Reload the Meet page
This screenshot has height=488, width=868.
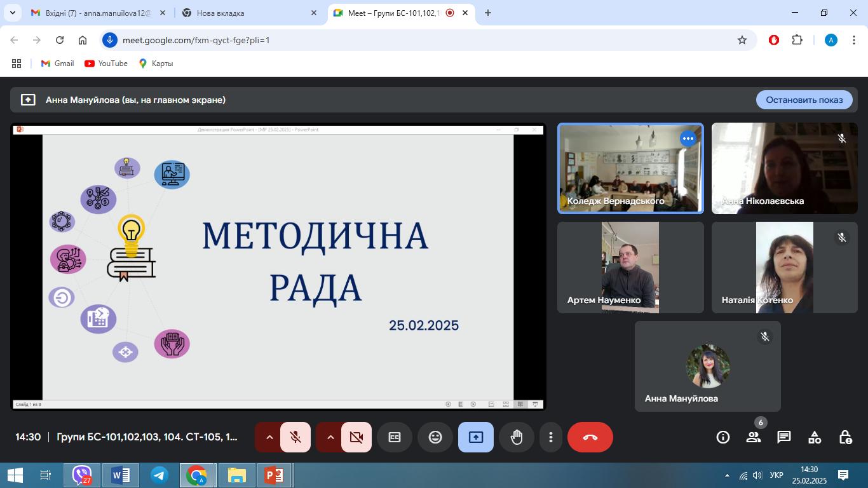[x=60, y=40]
